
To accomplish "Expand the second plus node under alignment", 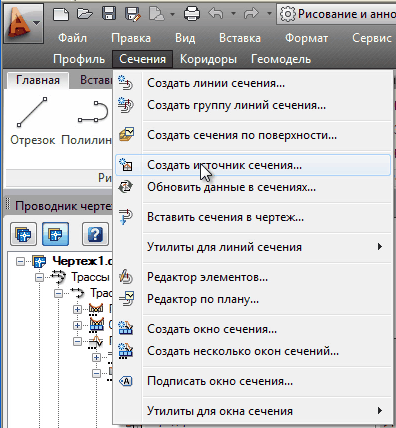I will [x=77, y=325].
